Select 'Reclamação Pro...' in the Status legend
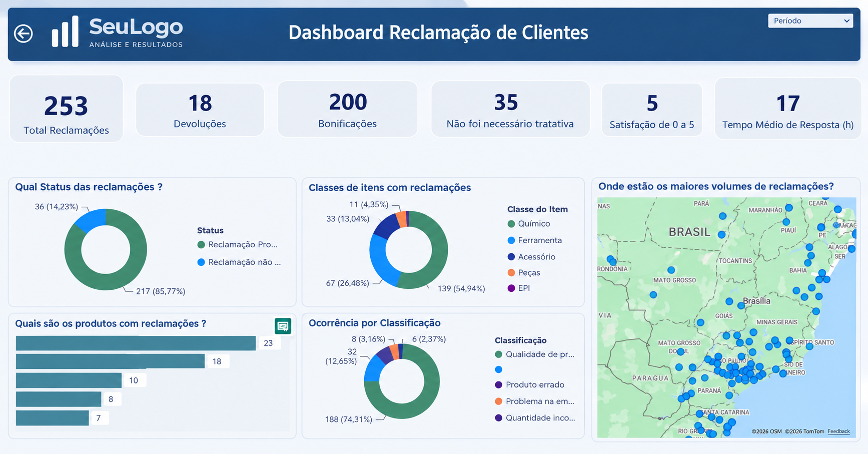The height and width of the screenshot is (454, 868). [238, 245]
